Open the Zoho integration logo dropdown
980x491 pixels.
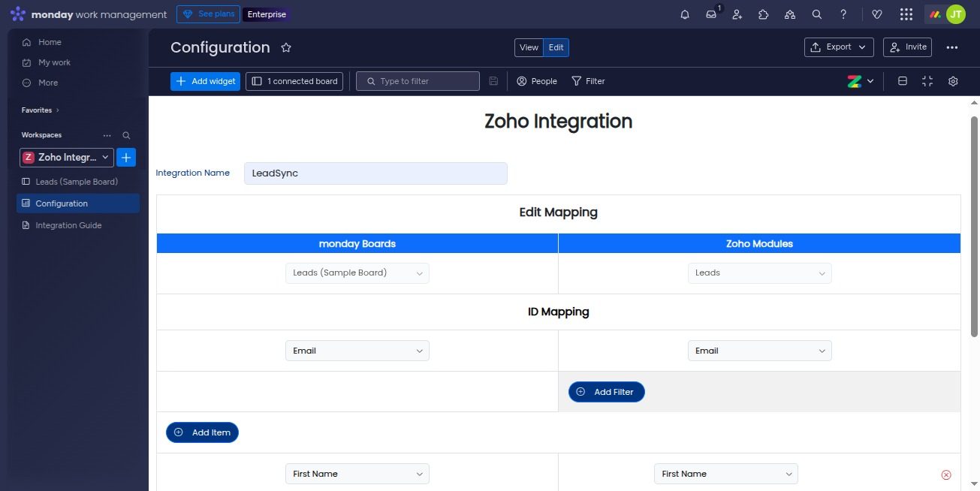coord(861,81)
